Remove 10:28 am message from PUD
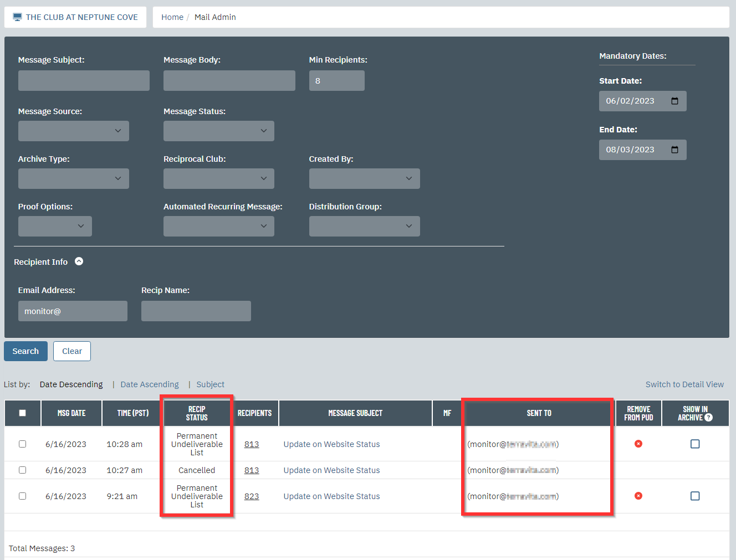 [x=638, y=444]
